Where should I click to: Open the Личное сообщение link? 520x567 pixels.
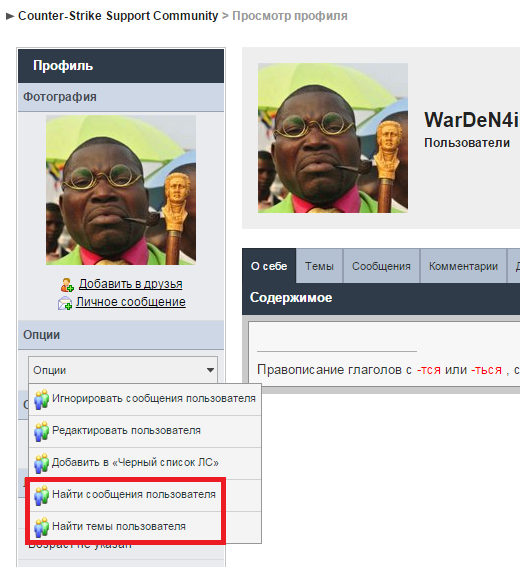pyautogui.click(x=131, y=302)
